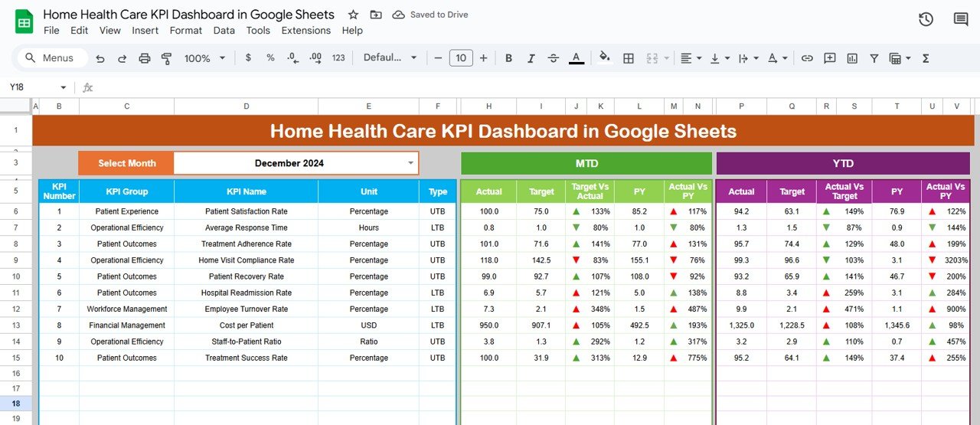The image size is (980, 425).
Task: Open the Select Month dropdown
Action: tap(411, 163)
